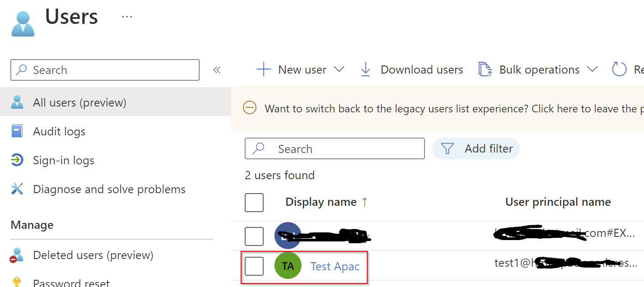Select the Audit logs sidebar icon
Viewport: 644px width, 287px height.
coord(17,131)
